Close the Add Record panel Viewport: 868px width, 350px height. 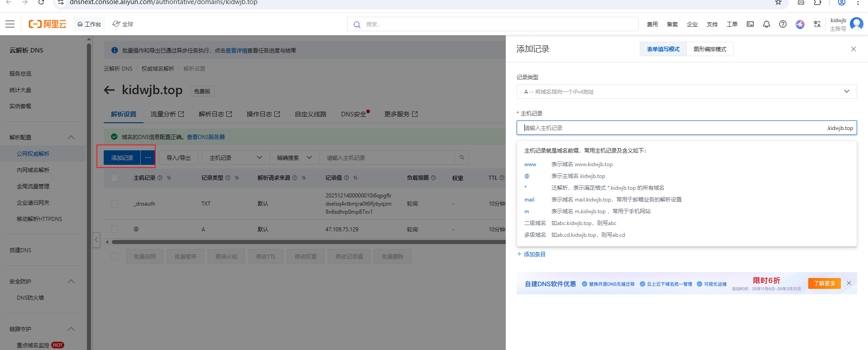coord(853,49)
